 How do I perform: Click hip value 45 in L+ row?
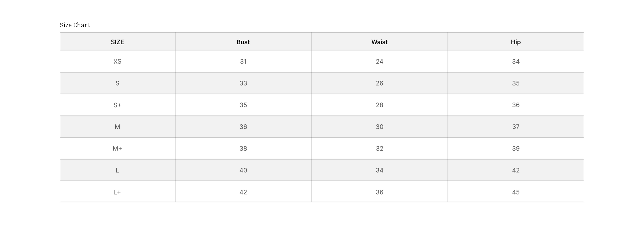point(516,192)
